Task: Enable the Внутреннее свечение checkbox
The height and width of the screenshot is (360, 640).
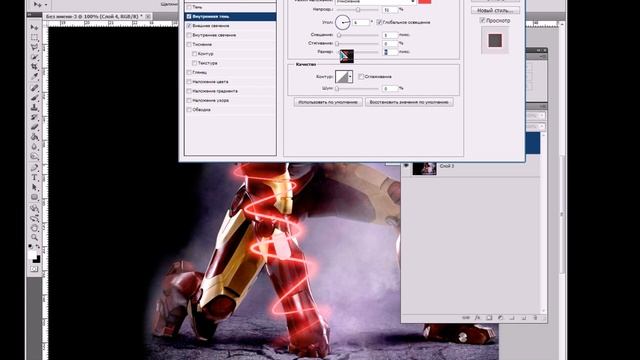Action: 189,35
